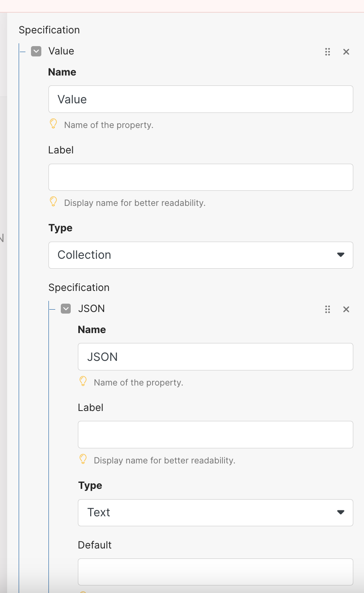Click the empty Label field under JSON
The height and width of the screenshot is (593, 364).
click(215, 435)
